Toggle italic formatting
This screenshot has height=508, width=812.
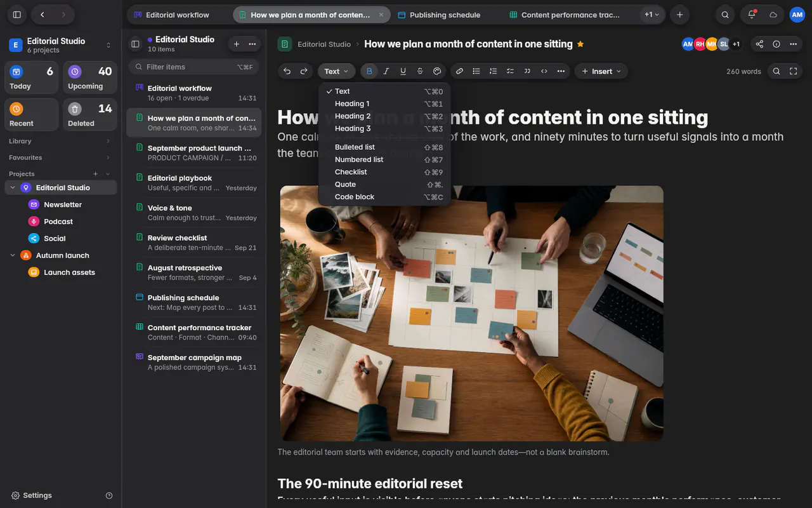click(386, 71)
